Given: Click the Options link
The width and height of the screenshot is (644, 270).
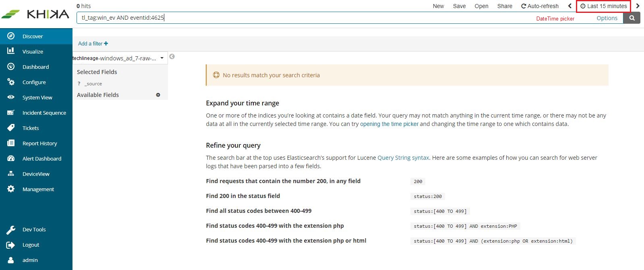Looking at the screenshot, I should point(607,18).
